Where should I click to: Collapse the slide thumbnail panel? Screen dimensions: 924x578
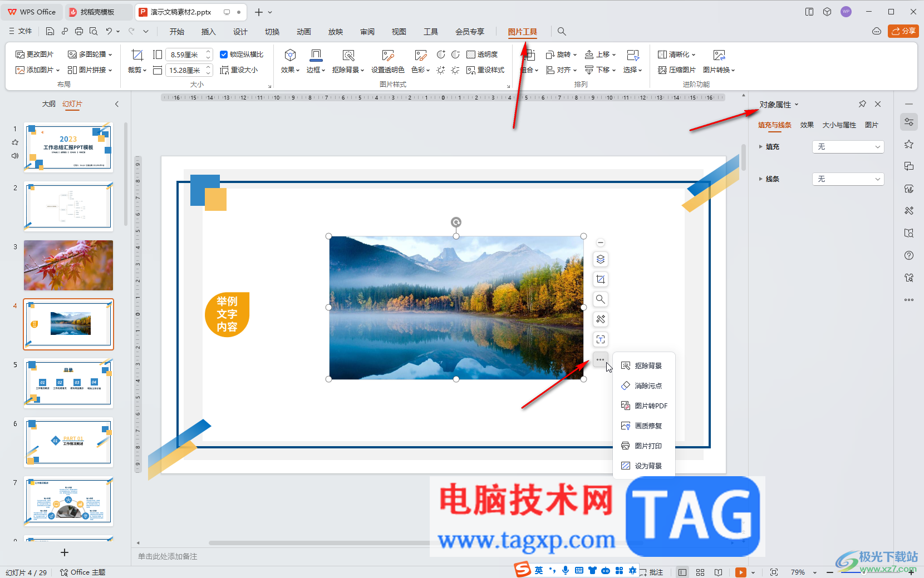(117, 104)
